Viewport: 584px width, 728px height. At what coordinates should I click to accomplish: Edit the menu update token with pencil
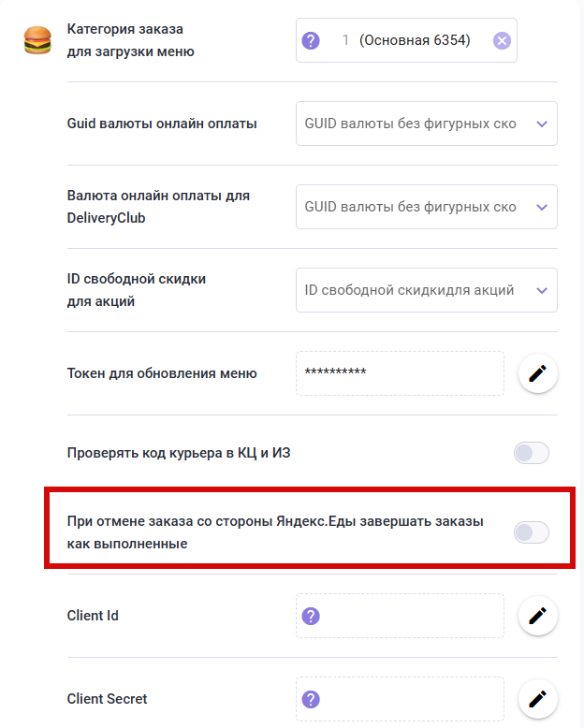click(538, 373)
